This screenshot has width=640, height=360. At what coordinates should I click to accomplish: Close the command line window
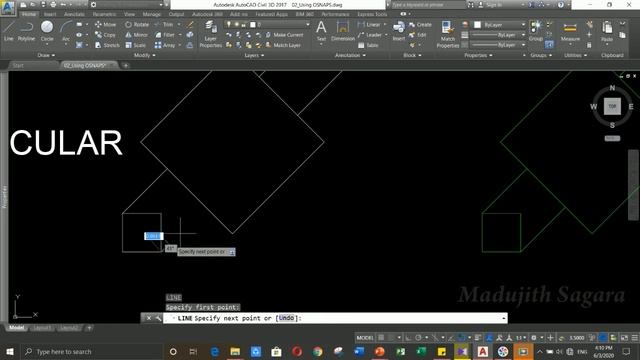coord(149,318)
